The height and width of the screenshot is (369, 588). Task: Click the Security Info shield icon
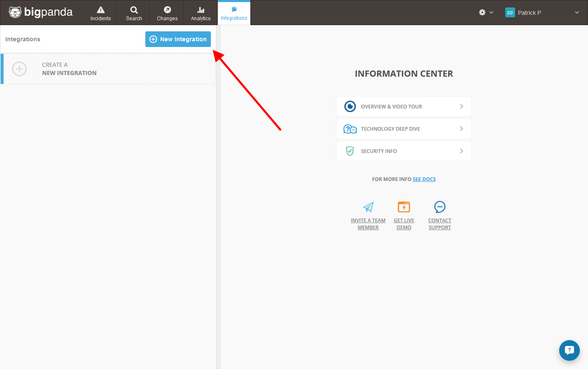(350, 151)
